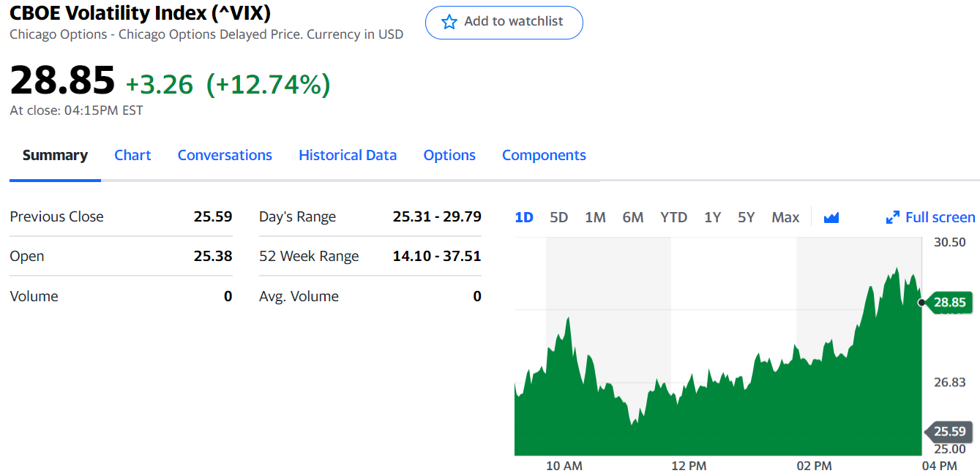The image size is (980, 476).
Task: Click the Open value 25.38
Action: [x=213, y=256]
